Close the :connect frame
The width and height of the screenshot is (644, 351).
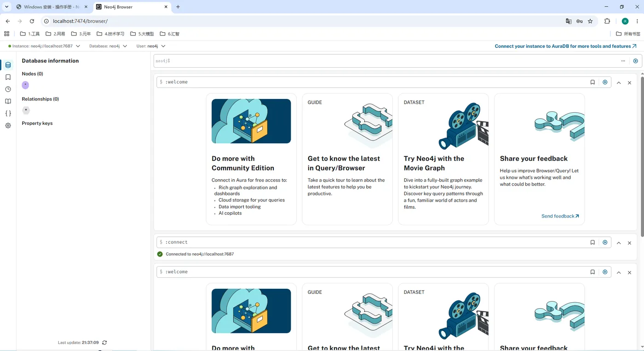pos(630,243)
